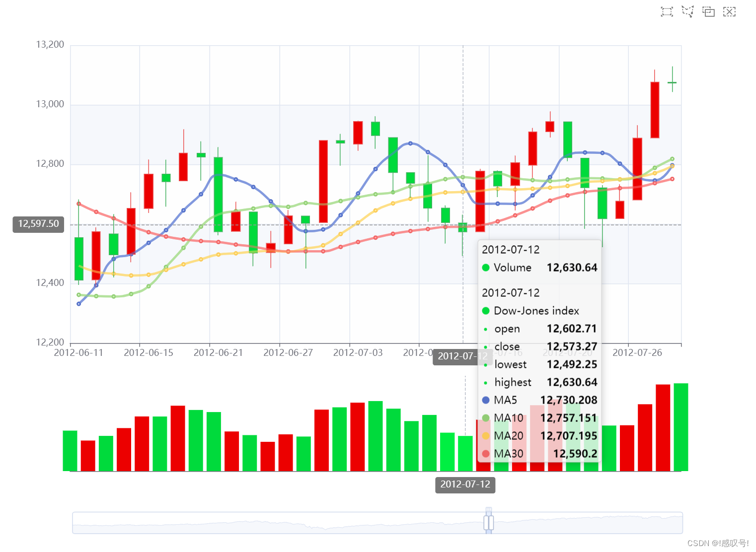
Task: Click the MA20 12,707.195 tooltip row
Action: pyautogui.click(x=539, y=436)
